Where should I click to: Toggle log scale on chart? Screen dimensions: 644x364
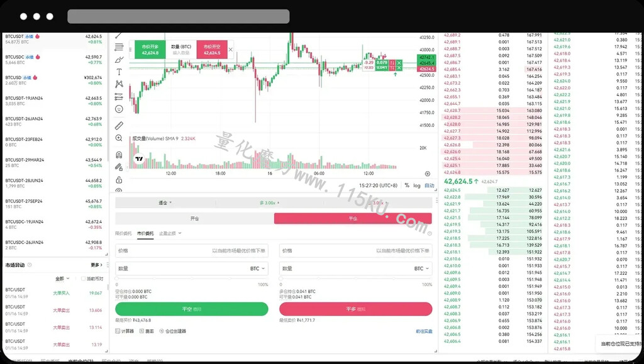click(x=417, y=185)
